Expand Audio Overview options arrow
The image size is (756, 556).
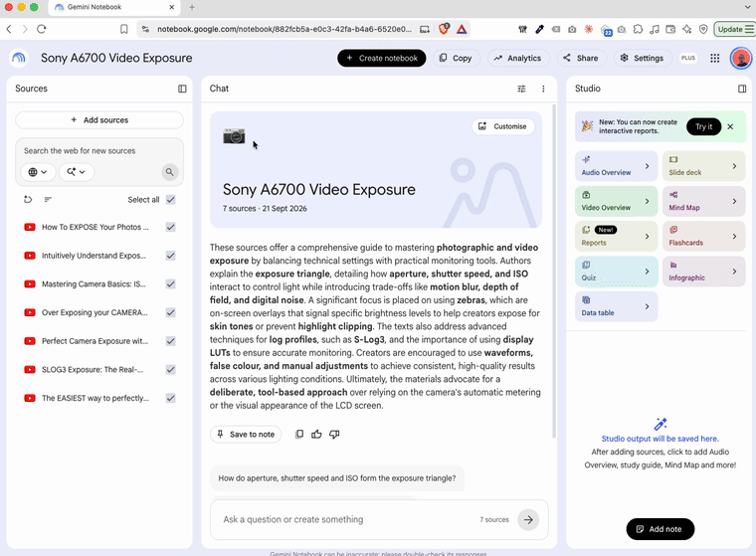click(x=647, y=166)
